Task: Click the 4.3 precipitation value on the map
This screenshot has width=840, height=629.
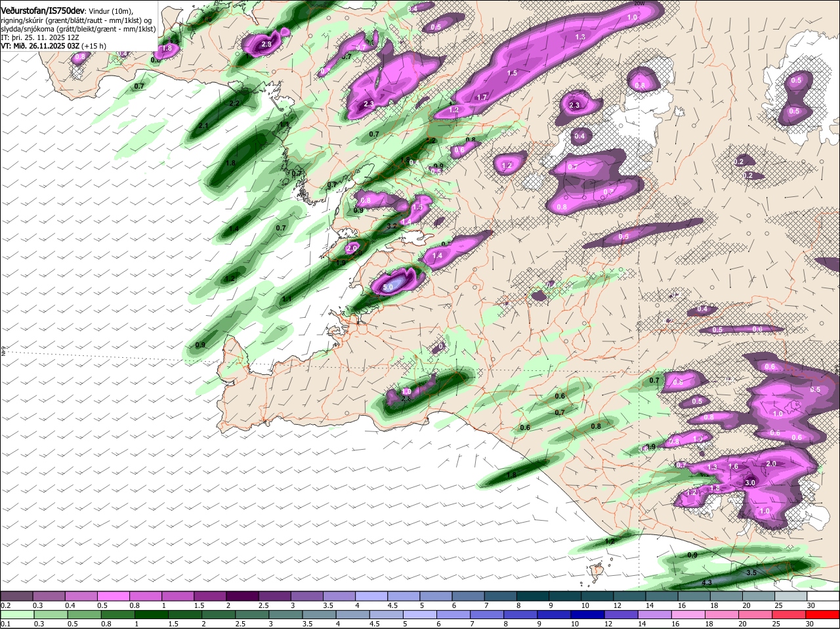Action: 707,582
